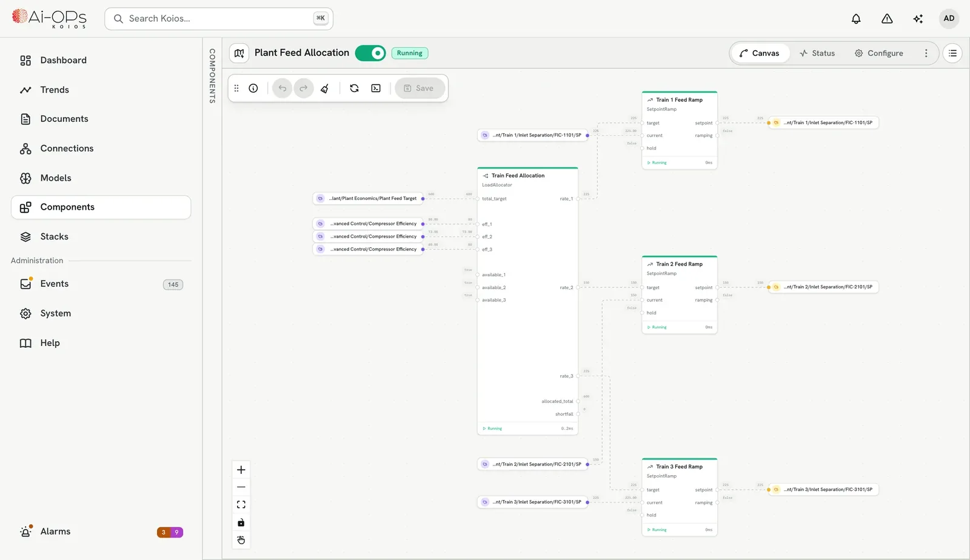Click the Search Koios field

219,19
